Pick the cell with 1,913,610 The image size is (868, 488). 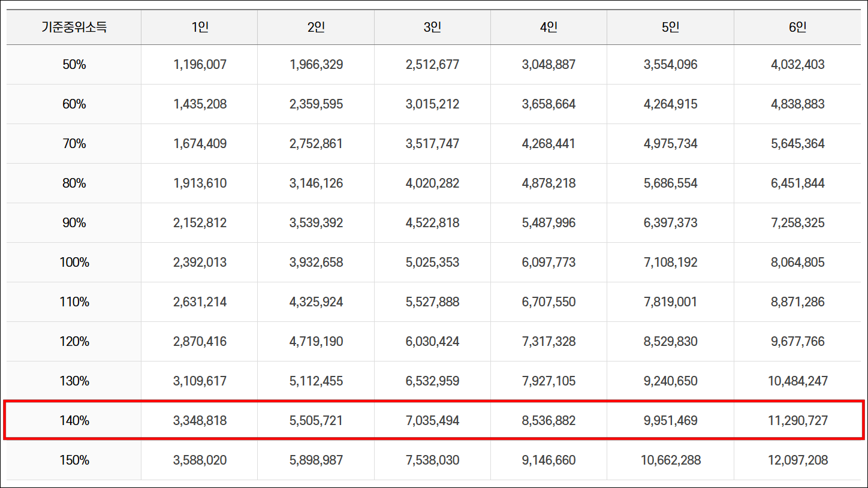pos(200,183)
